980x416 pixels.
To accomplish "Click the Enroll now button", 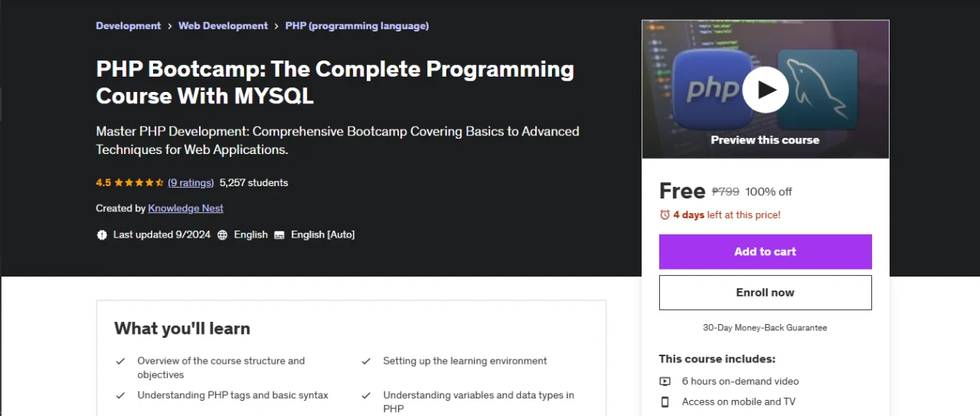I will coord(765,293).
